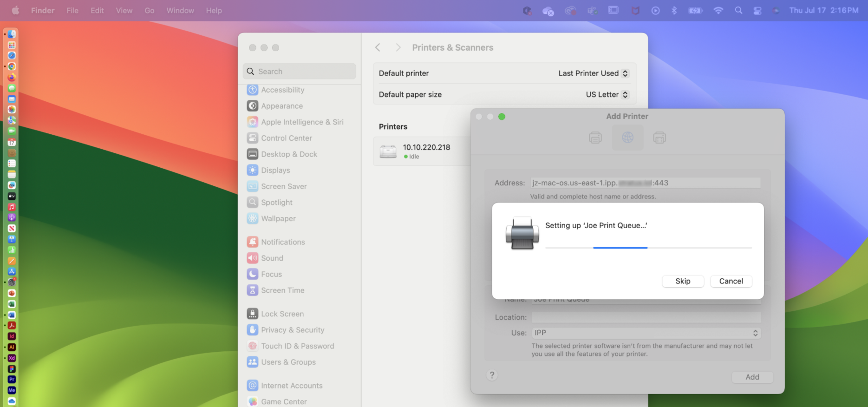This screenshot has height=407, width=868.
Task: Click Skip in the printer setup dialog
Action: click(683, 281)
